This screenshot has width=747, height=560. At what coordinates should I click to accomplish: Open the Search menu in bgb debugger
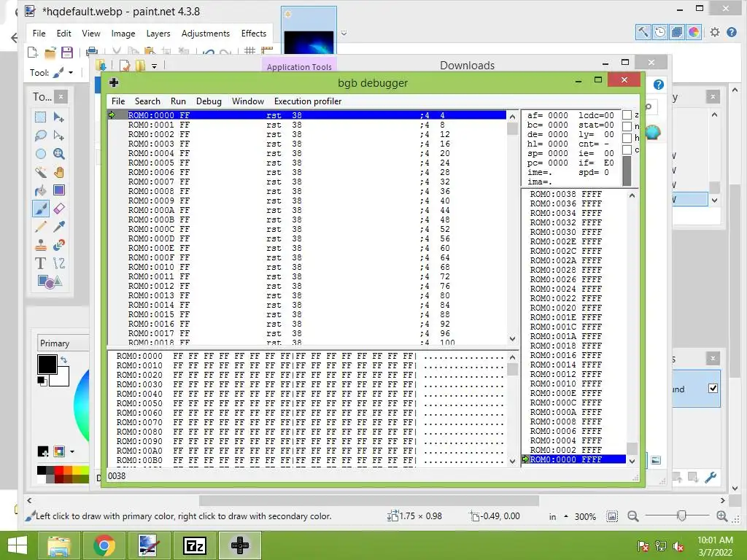coord(147,101)
